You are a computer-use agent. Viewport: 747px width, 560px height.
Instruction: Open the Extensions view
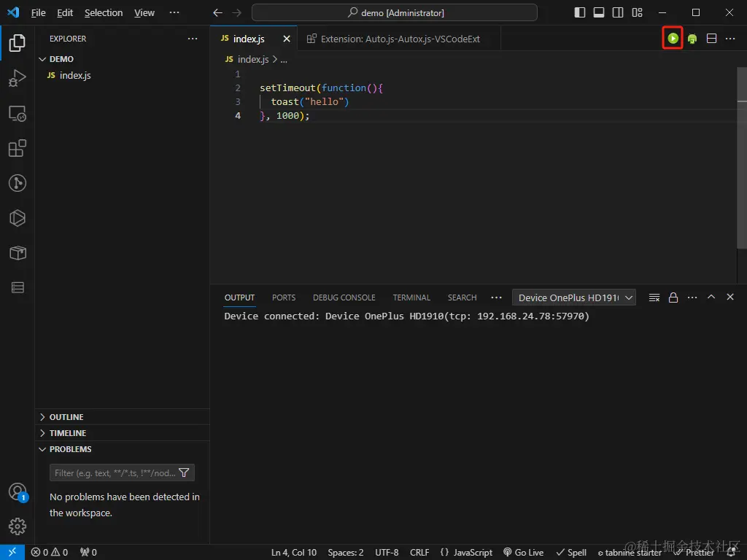click(x=18, y=149)
